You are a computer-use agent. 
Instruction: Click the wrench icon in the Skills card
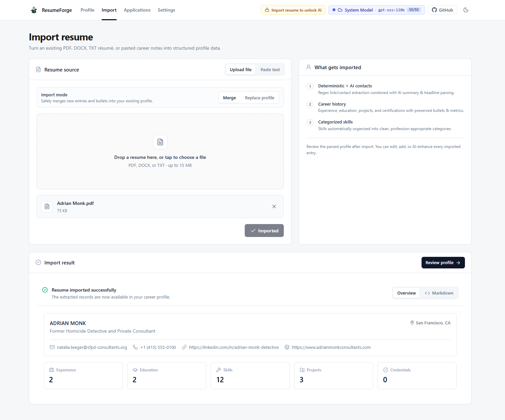219,370
